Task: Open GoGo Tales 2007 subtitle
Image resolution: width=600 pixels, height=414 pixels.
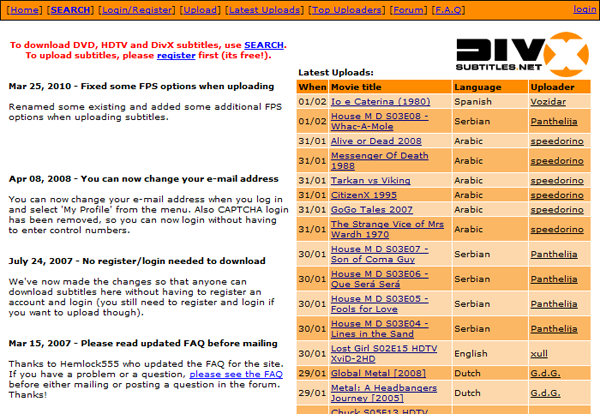Action: point(372,210)
